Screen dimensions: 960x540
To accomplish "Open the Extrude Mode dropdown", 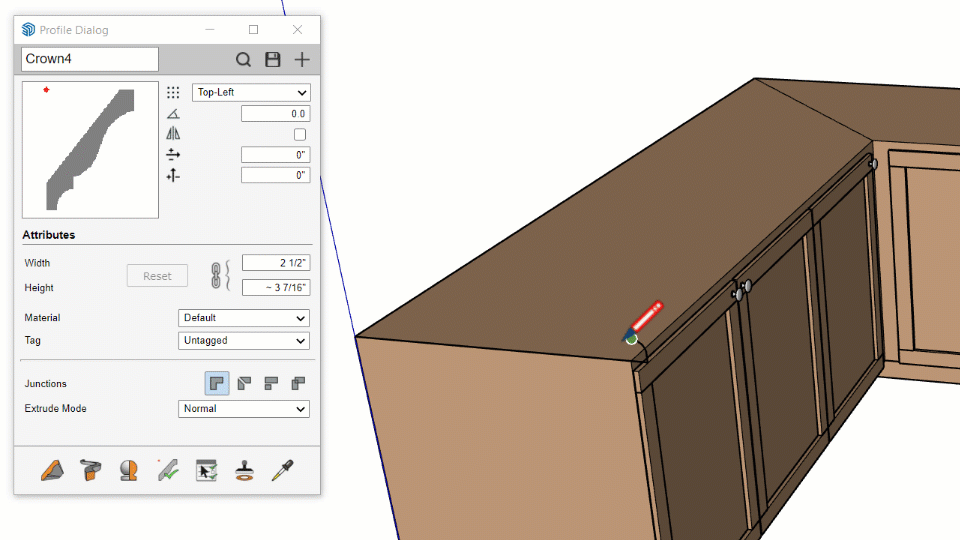I will pyautogui.click(x=244, y=409).
